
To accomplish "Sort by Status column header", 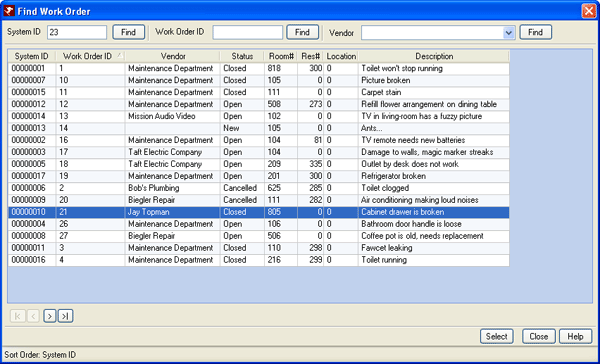I will [242, 56].
